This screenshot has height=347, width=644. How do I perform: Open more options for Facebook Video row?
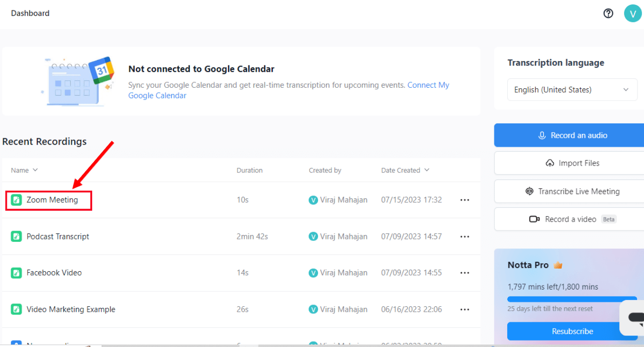tap(465, 273)
